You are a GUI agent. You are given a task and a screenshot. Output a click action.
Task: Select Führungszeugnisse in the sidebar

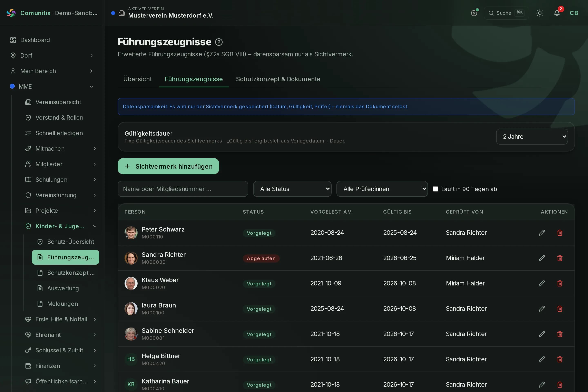[66, 257]
